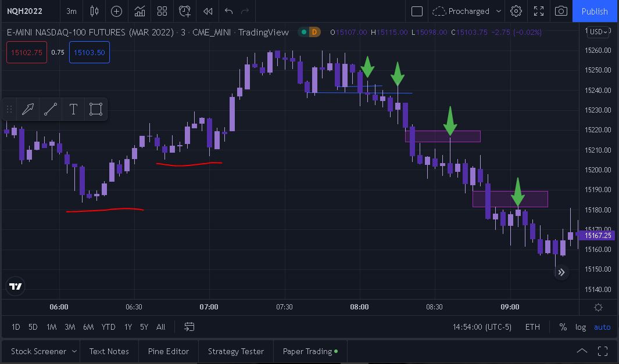Image resolution: width=619 pixels, height=364 pixels.
Task: Open the Strategy Tester tab
Action: click(x=235, y=351)
